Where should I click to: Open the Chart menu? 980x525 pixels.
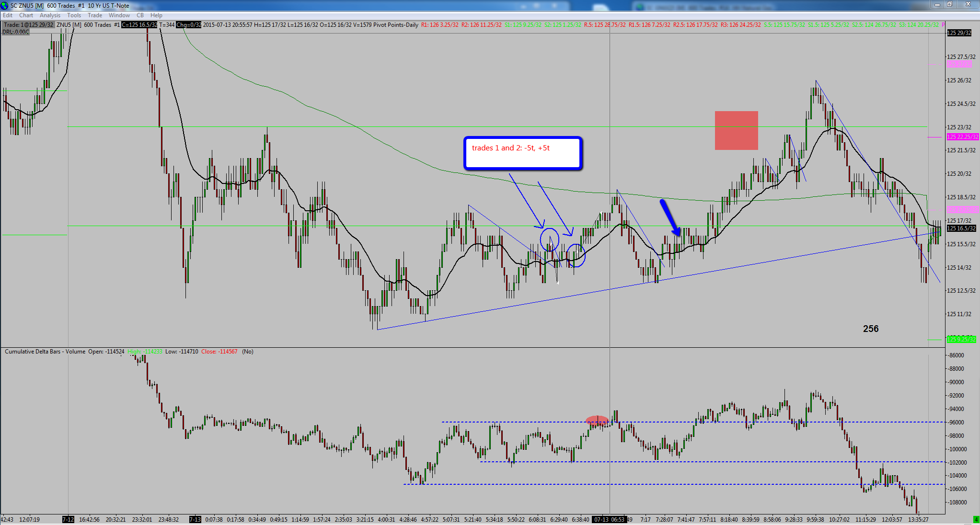(x=26, y=15)
